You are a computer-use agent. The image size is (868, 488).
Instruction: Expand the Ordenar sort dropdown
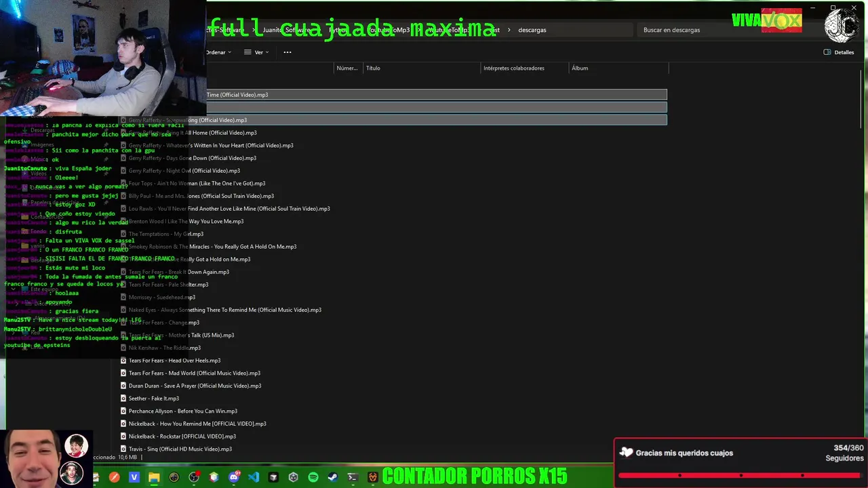tap(218, 52)
